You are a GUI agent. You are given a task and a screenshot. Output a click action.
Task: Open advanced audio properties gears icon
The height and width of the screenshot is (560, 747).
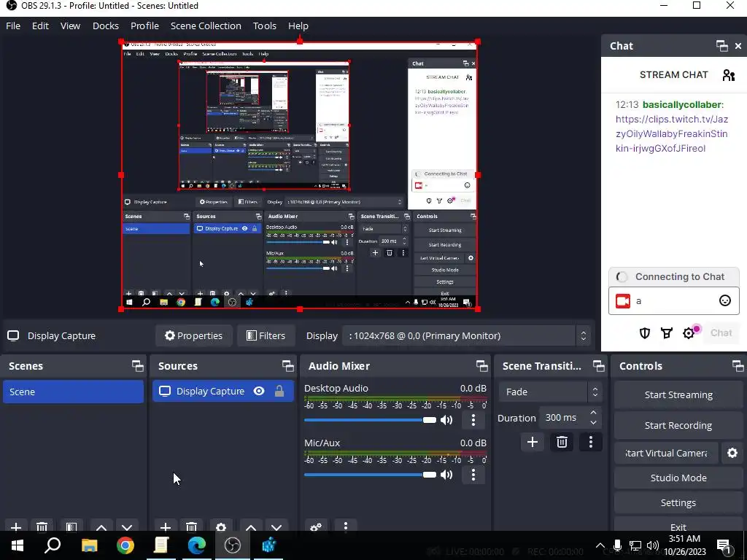point(316,527)
